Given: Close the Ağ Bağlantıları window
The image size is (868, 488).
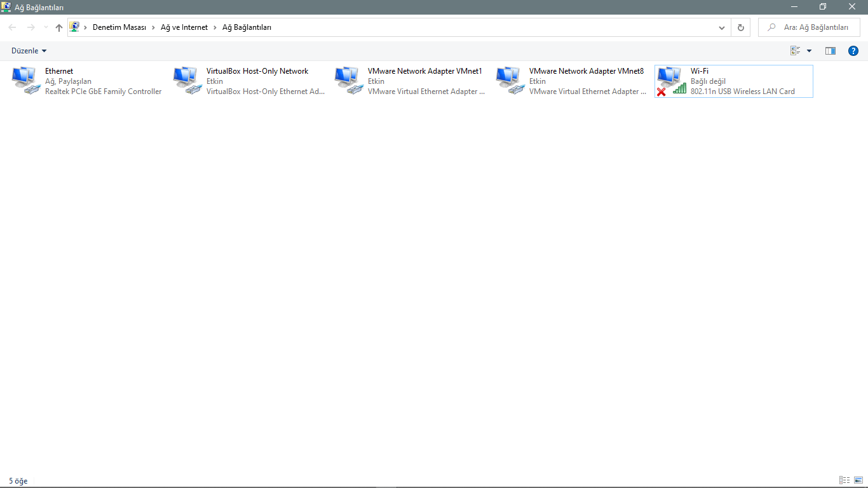Looking at the screenshot, I should click(852, 7).
